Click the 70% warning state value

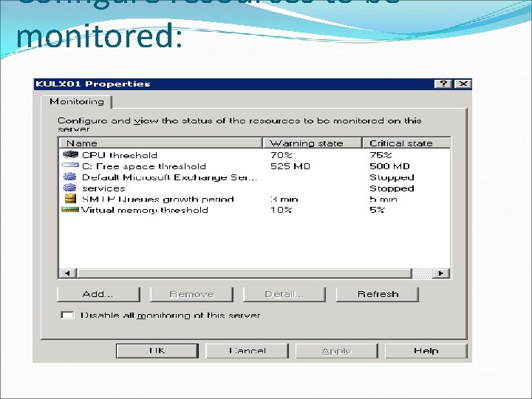(282, 155)
